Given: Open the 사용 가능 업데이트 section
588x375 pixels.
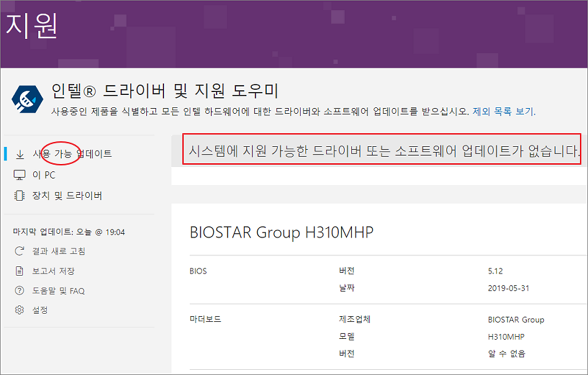Looking at the screenshot, I should click(x=72, y=154).
